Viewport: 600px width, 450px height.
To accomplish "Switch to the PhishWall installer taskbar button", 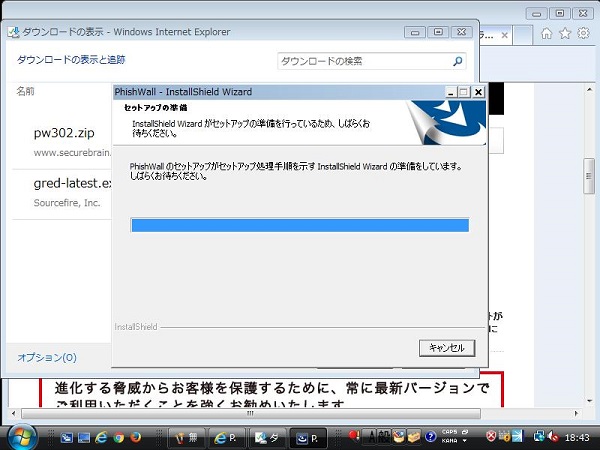I will [308, 438].
